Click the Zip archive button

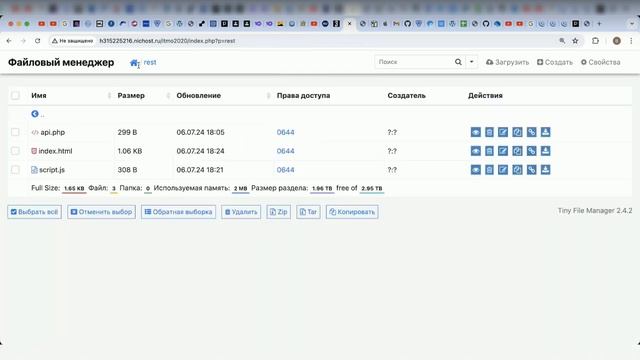click(x=278, y=212)
